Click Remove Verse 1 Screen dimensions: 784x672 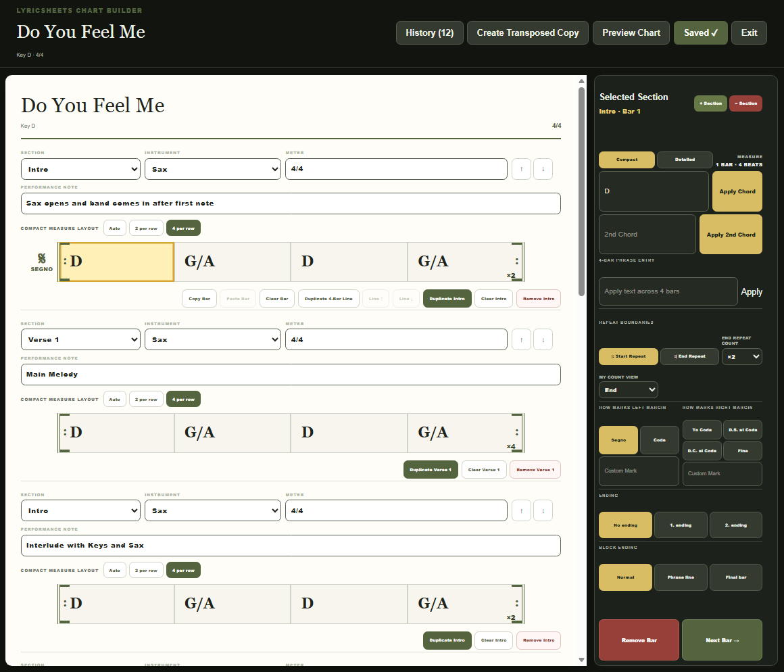pyautogui.click(x=535, y=469)
